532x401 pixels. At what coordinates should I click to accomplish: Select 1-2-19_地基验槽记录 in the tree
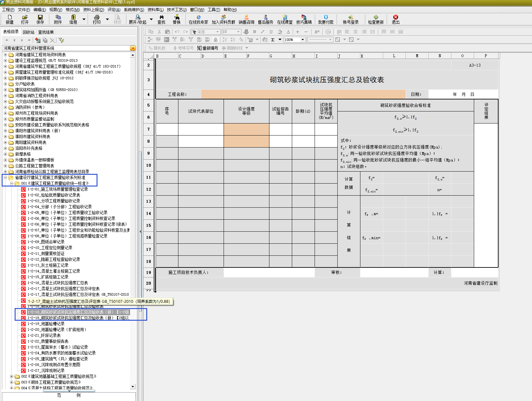click(x=46, y=324)
